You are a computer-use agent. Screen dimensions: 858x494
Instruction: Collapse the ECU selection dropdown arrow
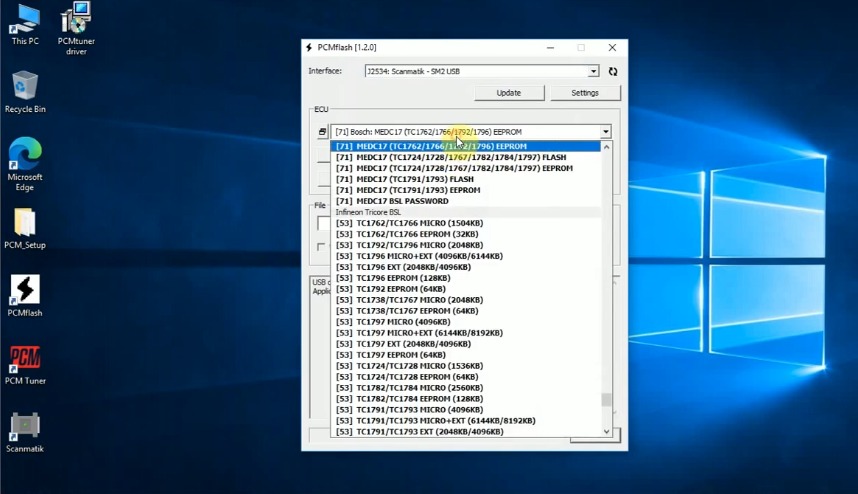[x=606, y=132]
